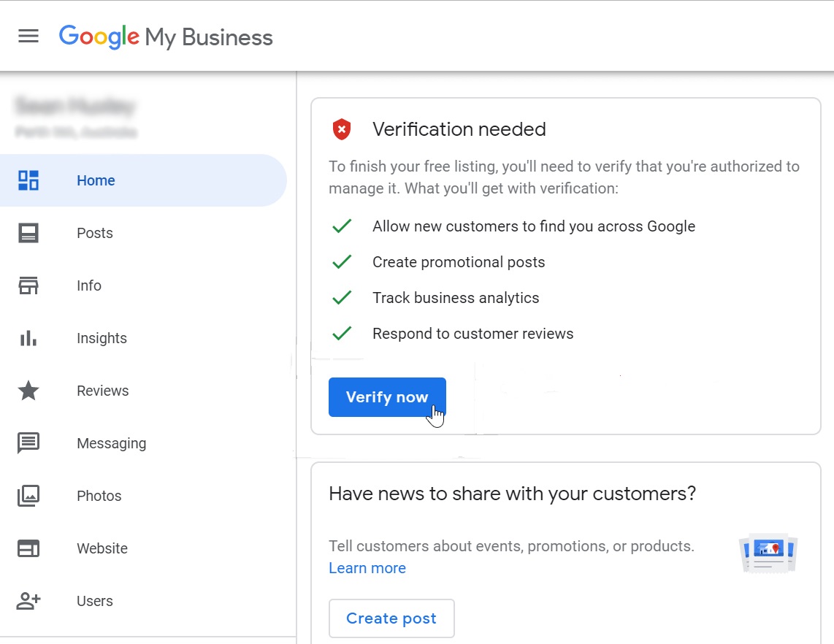Viewport: 834px width, 644px height.
Task: Click the Create post button
Action: [391, 618]
